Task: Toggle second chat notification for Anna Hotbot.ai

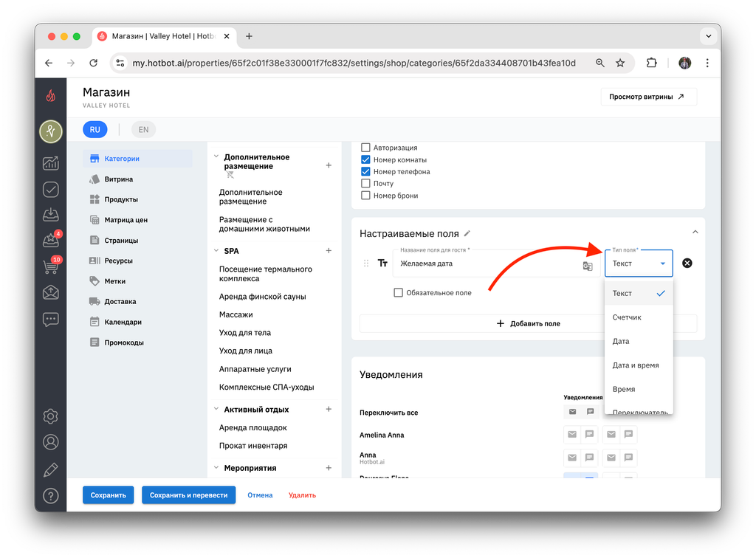Action: [x=628, y=458]
